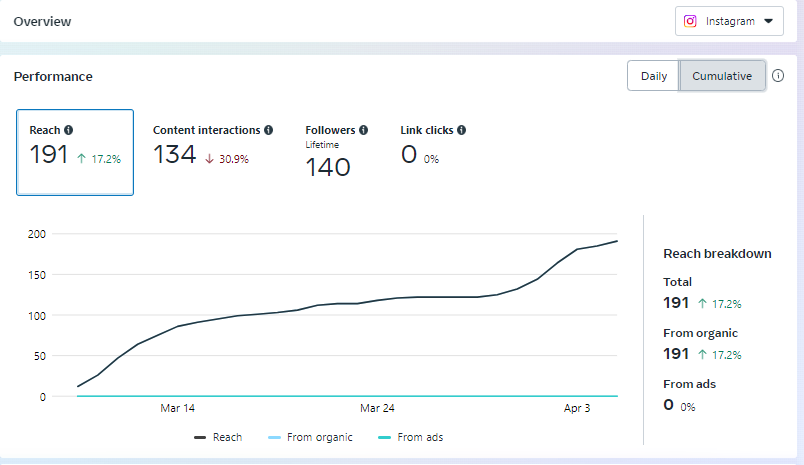Select the Followers metric
This screenshot has height=465, width=804.
336,152
